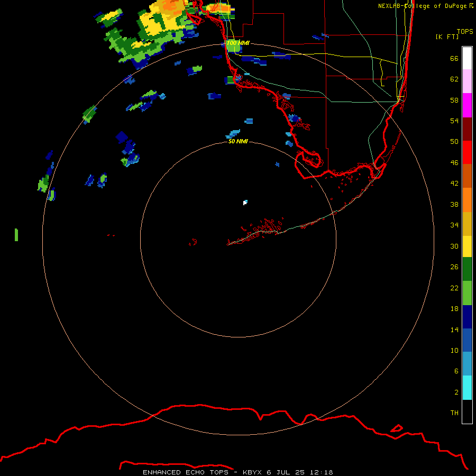476x476 pixels.
Task: Click the 6 JUL 25 date text
Action: (286, 472)
